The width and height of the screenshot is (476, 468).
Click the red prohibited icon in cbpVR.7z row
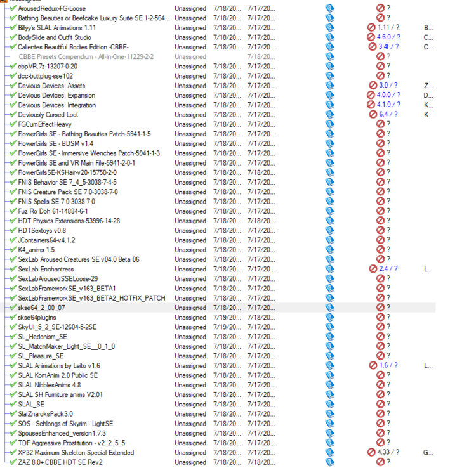(380, 66)
